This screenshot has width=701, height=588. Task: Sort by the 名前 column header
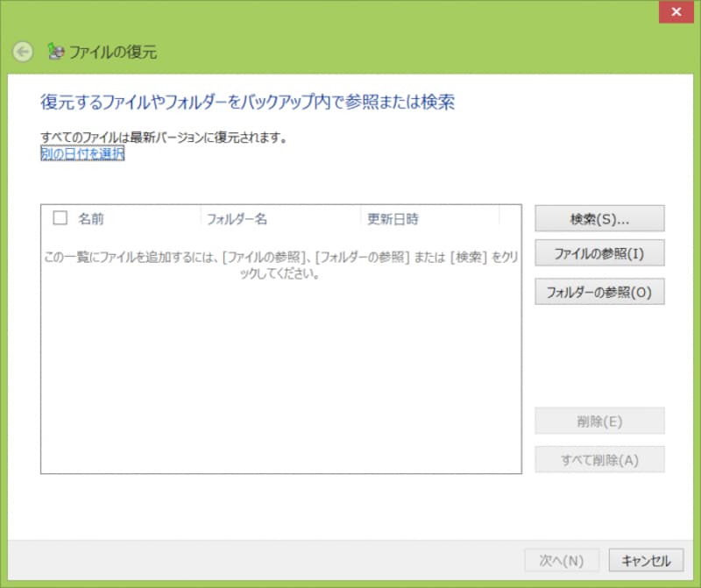pos(91,218)
